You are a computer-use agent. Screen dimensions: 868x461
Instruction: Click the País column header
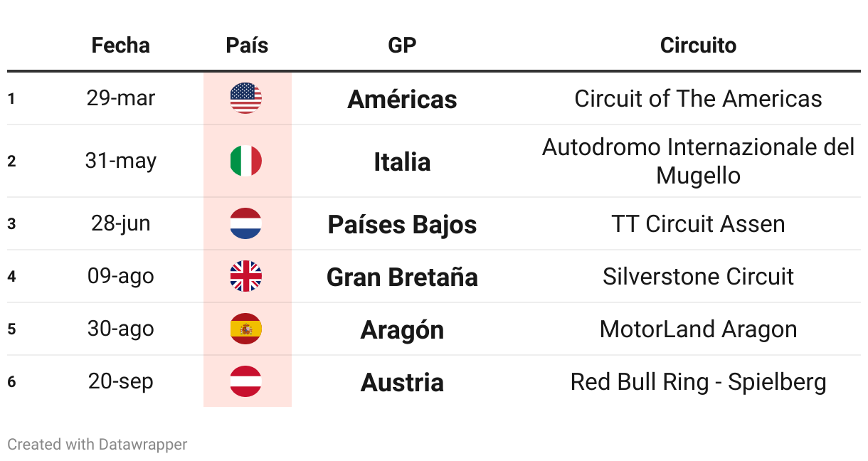pos(247,46)
